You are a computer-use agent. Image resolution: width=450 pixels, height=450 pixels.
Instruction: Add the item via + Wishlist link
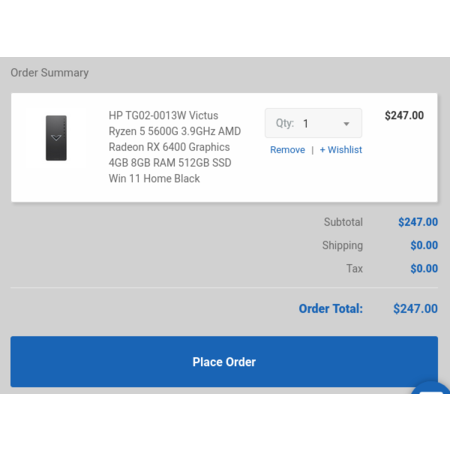pyautogui.click(x=341, y=150)
